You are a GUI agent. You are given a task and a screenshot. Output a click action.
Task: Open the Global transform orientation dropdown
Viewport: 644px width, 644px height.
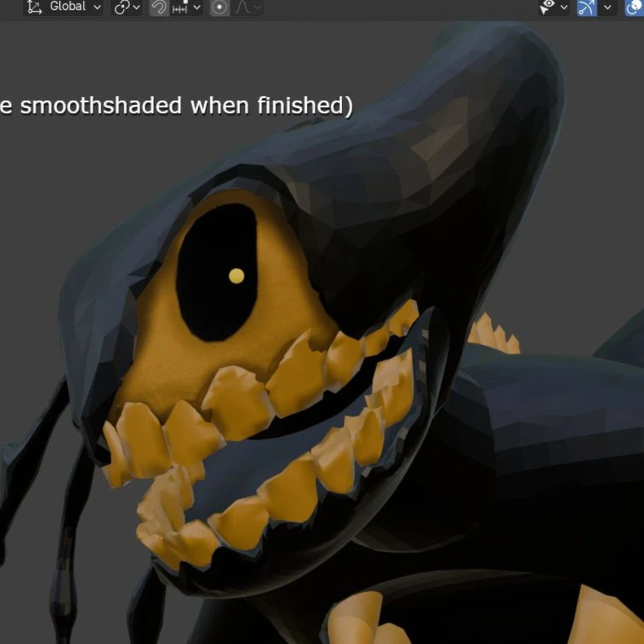coord(63,7)
